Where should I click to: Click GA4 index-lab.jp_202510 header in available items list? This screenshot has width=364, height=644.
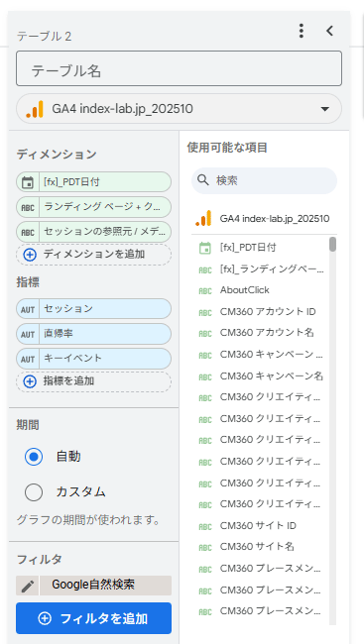pyautogui.click(x=263, y=219)
